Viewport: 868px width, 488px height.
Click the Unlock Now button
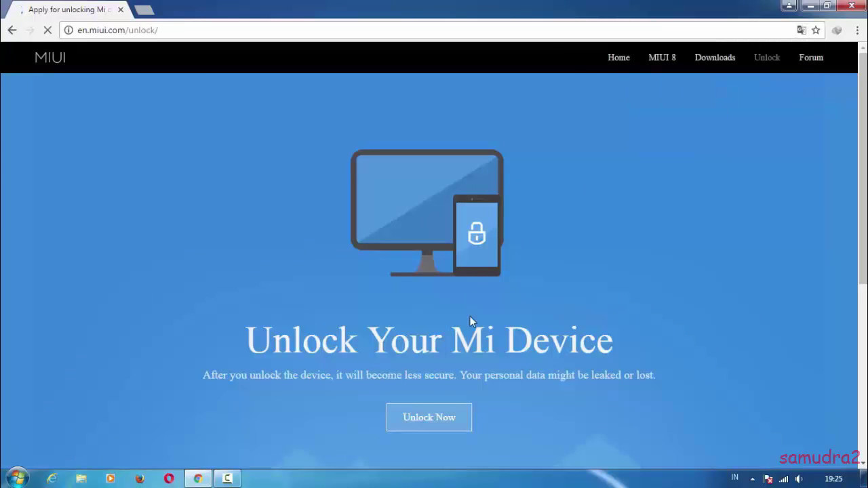[429, 418]
